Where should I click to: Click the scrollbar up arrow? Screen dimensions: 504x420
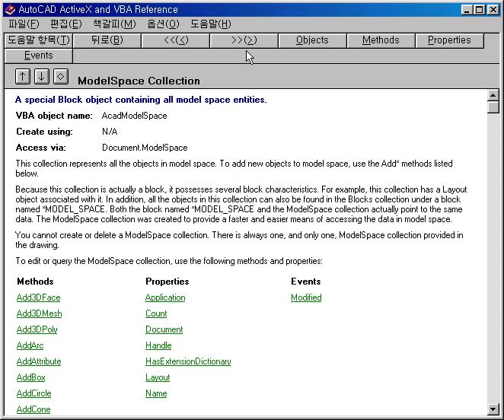[x=493, y=95]
